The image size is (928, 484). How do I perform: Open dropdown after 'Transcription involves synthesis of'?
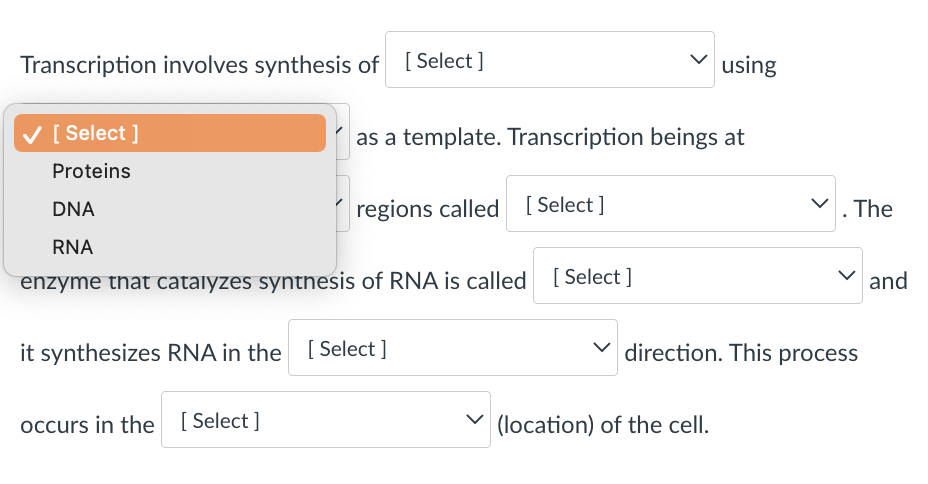coord(549,60)
